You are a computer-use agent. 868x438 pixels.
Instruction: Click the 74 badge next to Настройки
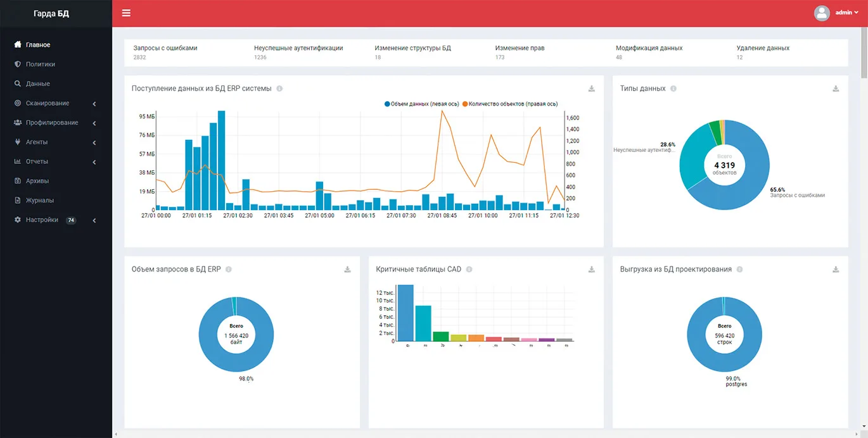(71, 220)
